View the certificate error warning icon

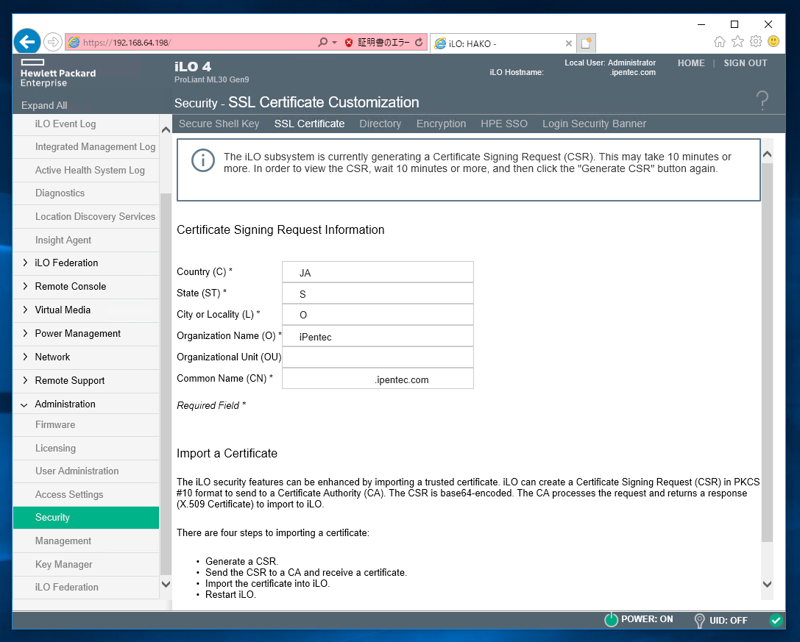(x=348, y=42)
